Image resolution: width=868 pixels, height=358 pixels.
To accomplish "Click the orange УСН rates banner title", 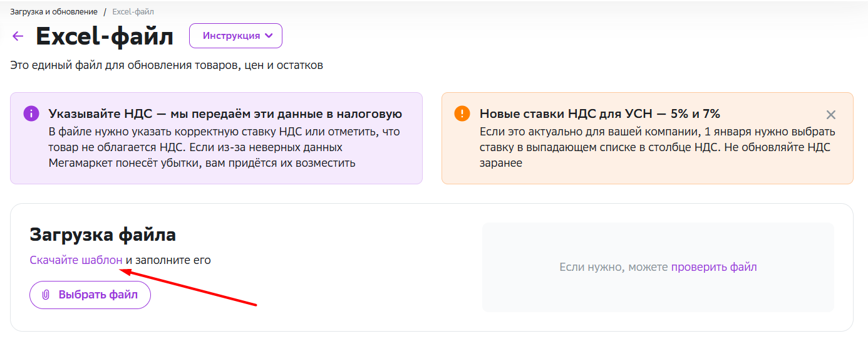I will (600, 113).
